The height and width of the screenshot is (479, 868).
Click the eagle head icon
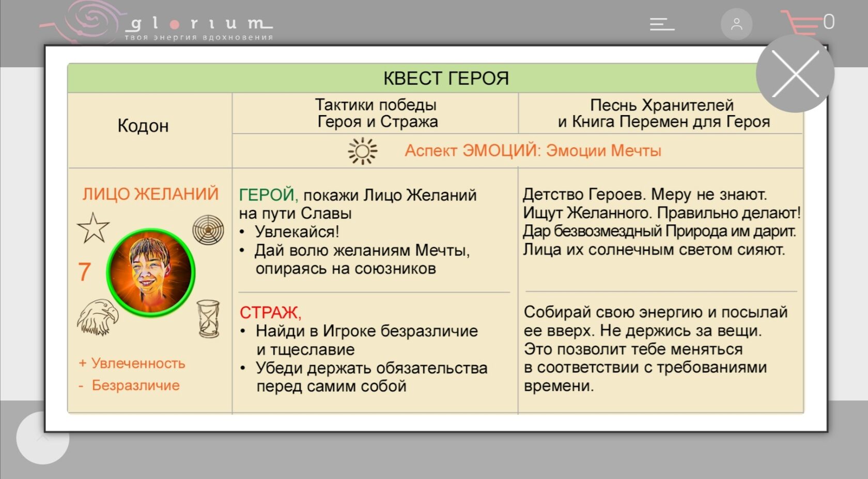coord(97,317)
